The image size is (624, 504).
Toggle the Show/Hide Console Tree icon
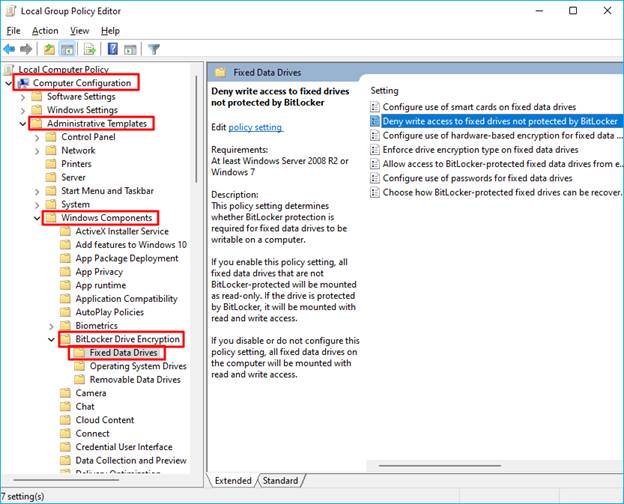point(67,49)
